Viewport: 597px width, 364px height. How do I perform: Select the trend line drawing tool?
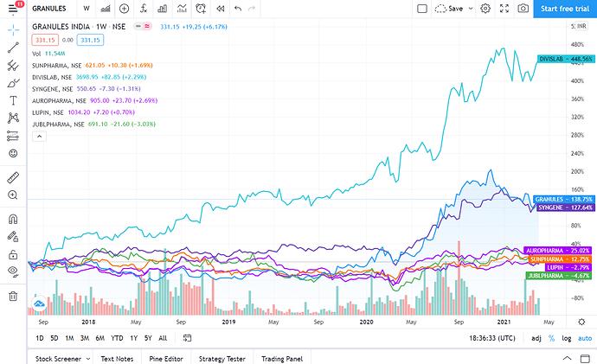(x=13, y=46)
